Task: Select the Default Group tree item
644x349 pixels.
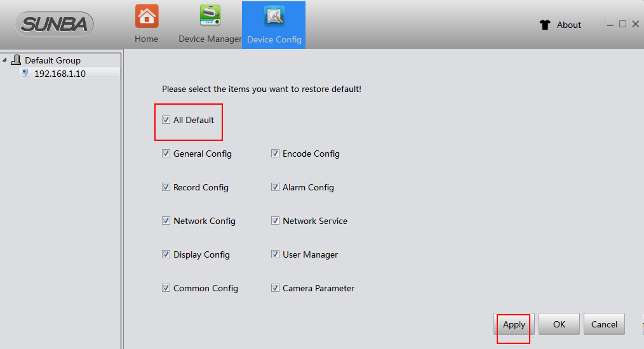Action: click(x=53, y=60)
